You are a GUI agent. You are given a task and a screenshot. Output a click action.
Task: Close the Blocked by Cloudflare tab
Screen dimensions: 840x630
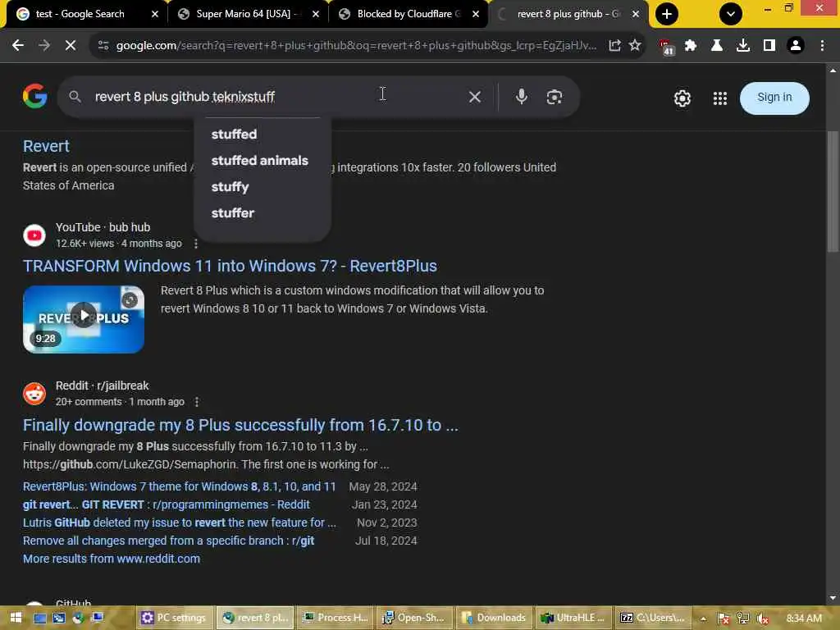coord(476,14)
